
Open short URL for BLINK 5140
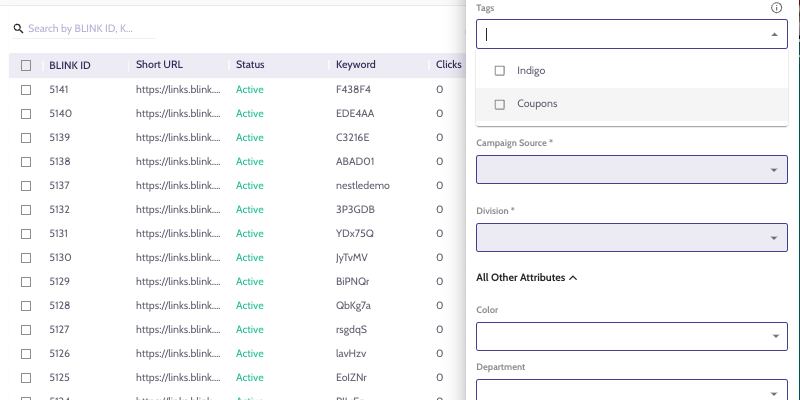[178, 114]
